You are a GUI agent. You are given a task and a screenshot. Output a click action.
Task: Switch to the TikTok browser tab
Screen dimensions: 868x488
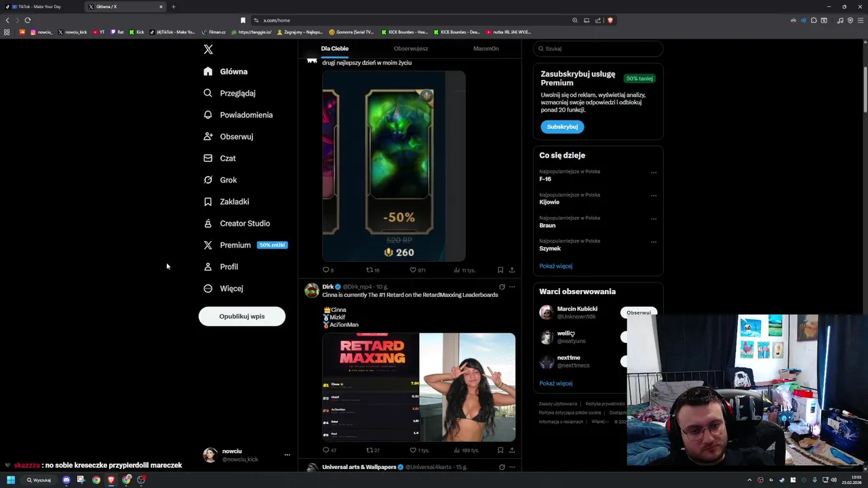point(41,7)
